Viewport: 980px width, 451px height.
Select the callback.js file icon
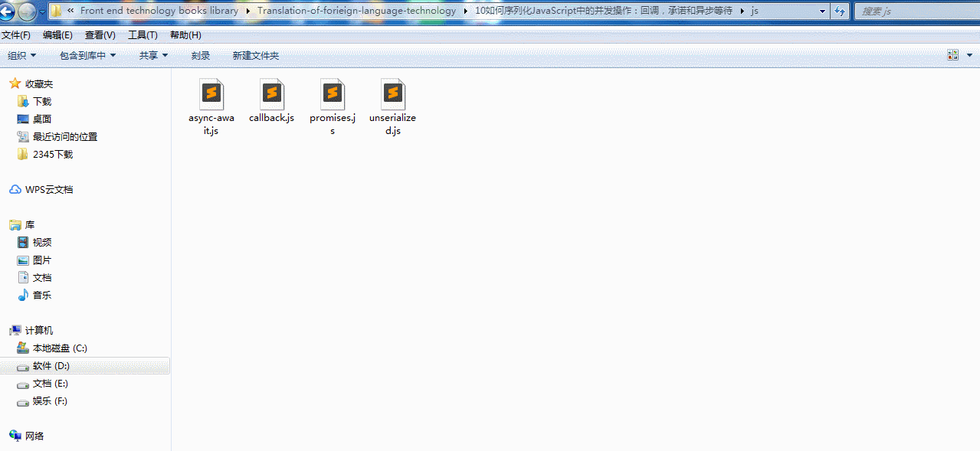click(271, 93)
